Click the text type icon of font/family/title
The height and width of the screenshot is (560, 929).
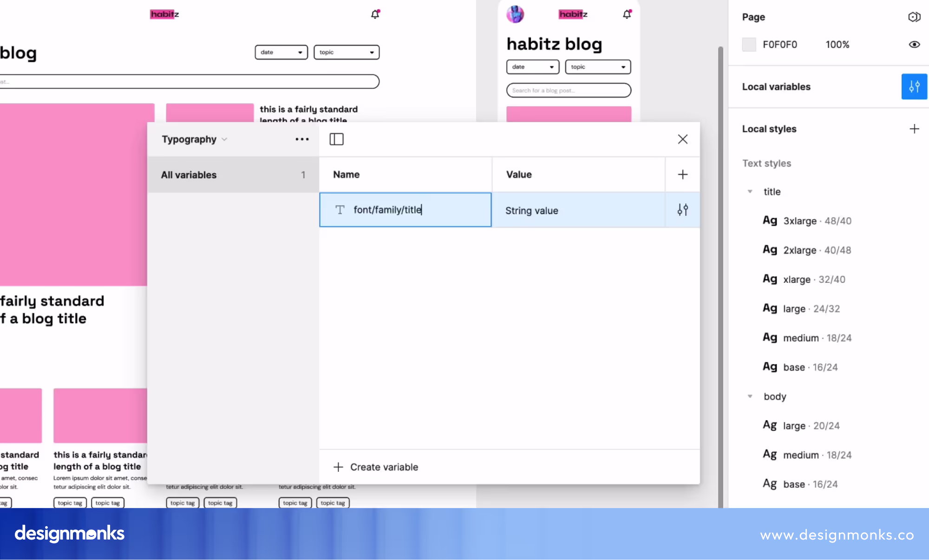tap(340, 210)
